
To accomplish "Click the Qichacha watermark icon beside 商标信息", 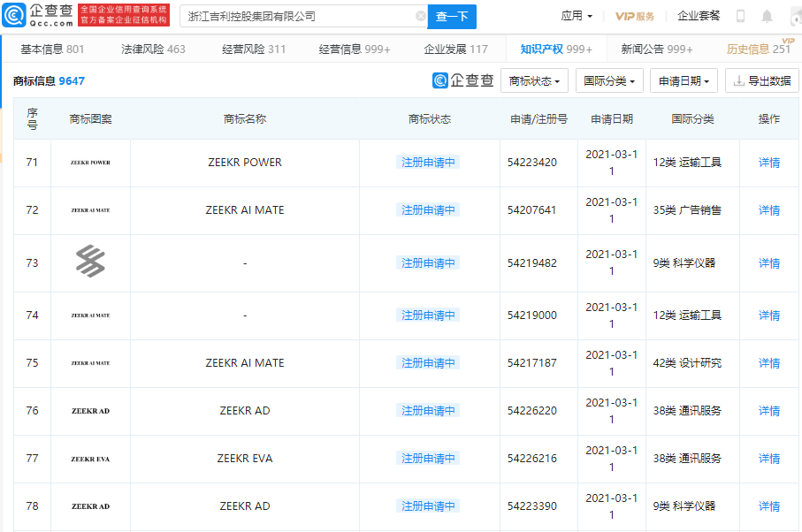I will click(439, 80).
